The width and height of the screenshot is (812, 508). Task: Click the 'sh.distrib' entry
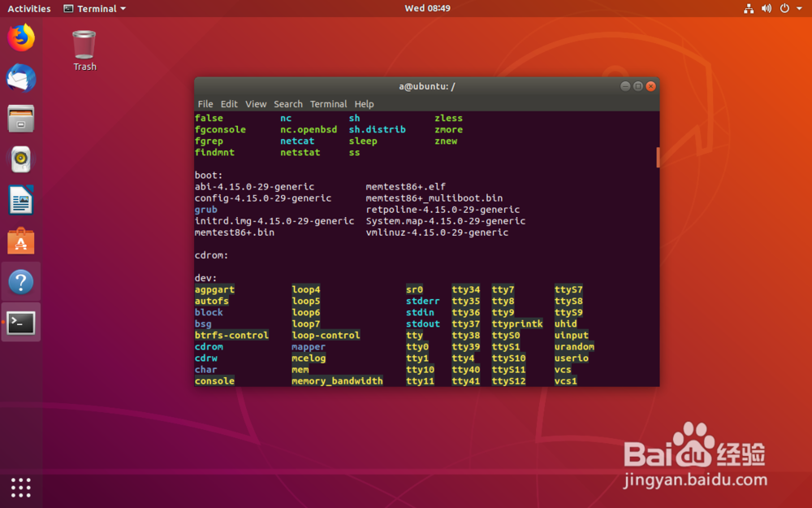pos(377,129)
